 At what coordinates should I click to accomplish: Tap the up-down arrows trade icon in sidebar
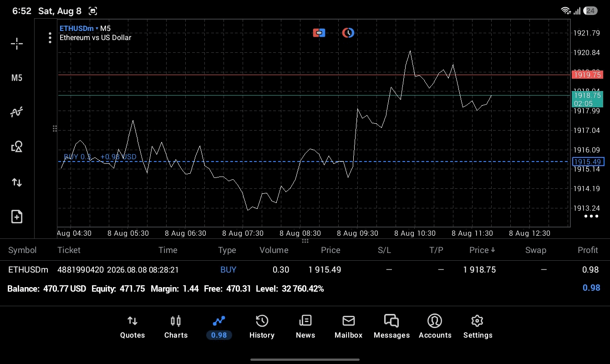coord(17,182)
